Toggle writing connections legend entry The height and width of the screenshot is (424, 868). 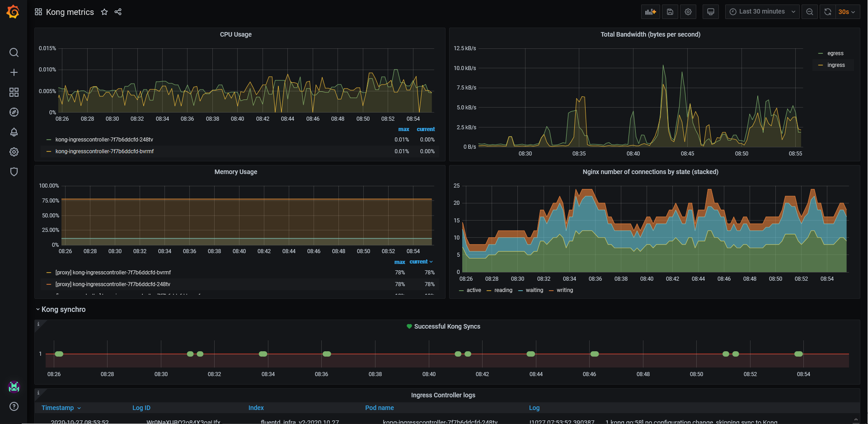pos(565,290)
